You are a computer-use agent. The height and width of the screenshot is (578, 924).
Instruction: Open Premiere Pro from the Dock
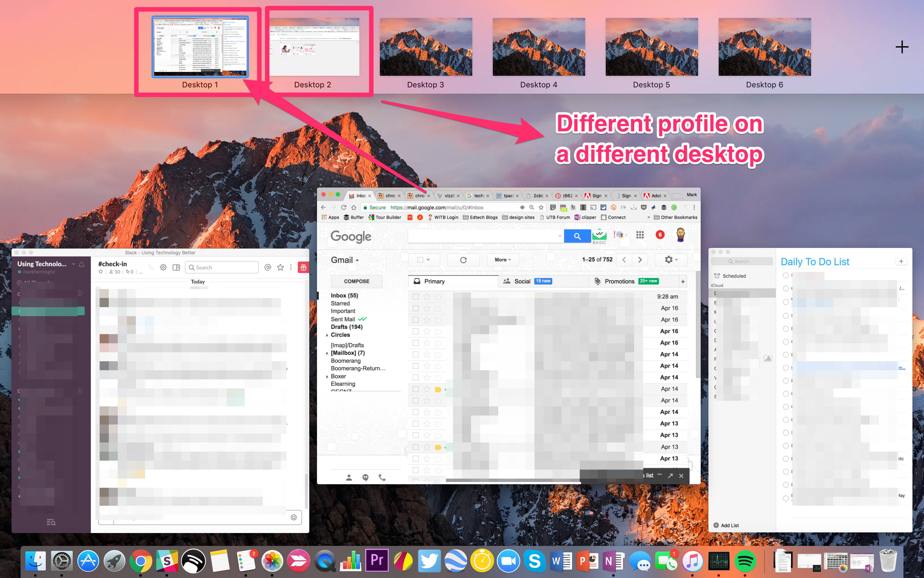tap(377, 561)
